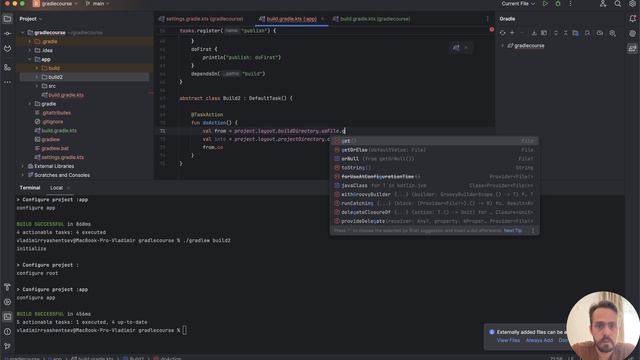Close the Local terminal tab

point(69,188)
